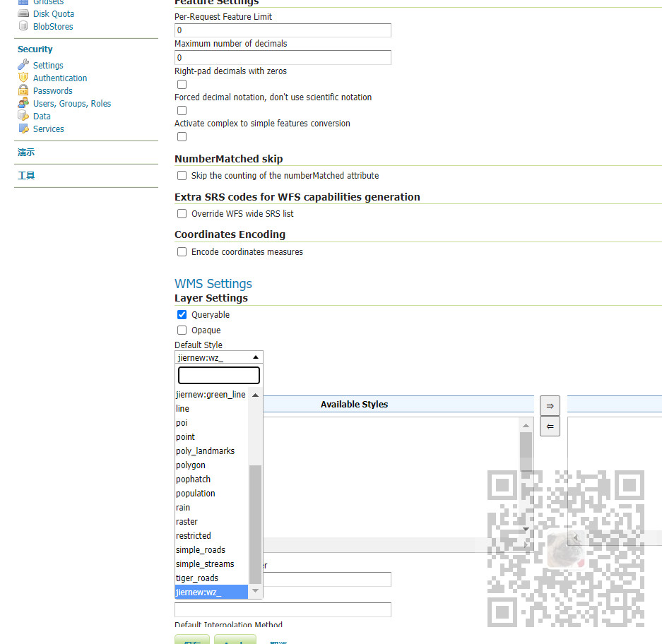Select the line style option
This screenshot has height=644, width=662.
tap(211, 409)
